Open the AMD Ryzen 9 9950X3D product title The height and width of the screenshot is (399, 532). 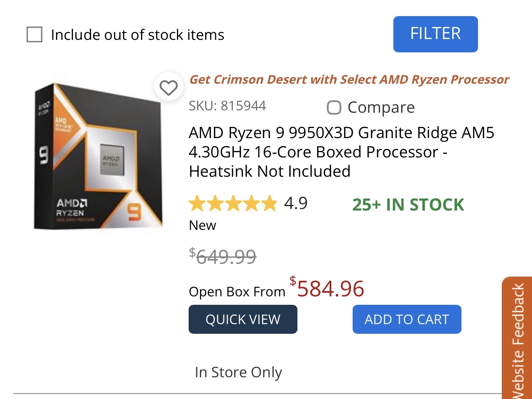pos(341,152)
